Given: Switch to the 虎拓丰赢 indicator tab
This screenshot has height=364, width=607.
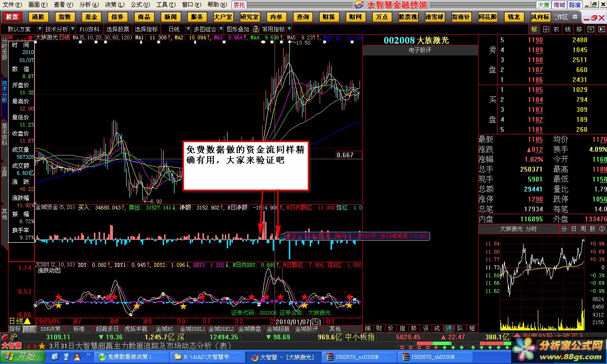Looking at the screenshot, I should click(x=136, y=328).
